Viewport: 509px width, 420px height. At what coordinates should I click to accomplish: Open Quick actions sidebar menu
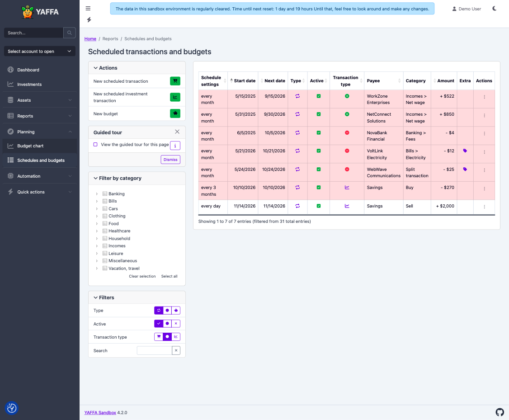click(x=40, y=192)
